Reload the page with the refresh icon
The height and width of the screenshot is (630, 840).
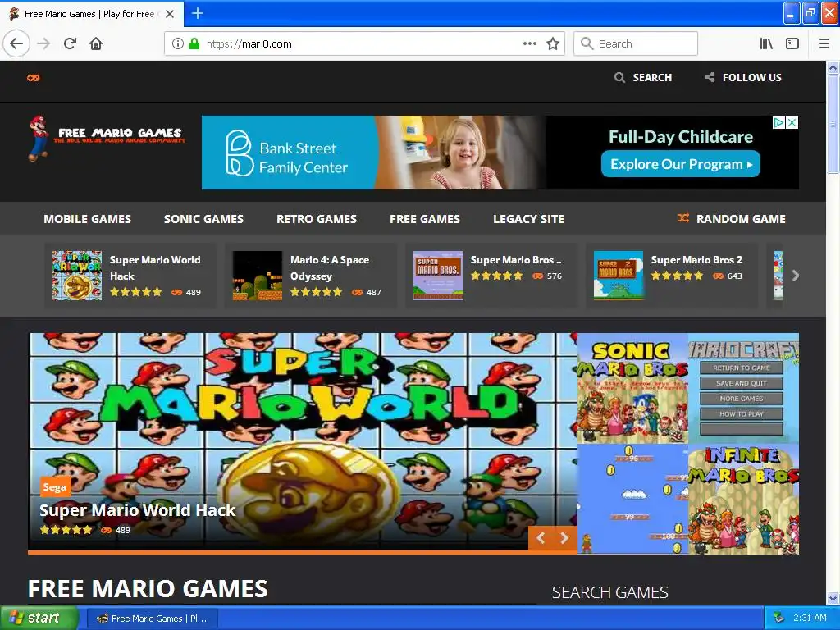pos(71,43)
